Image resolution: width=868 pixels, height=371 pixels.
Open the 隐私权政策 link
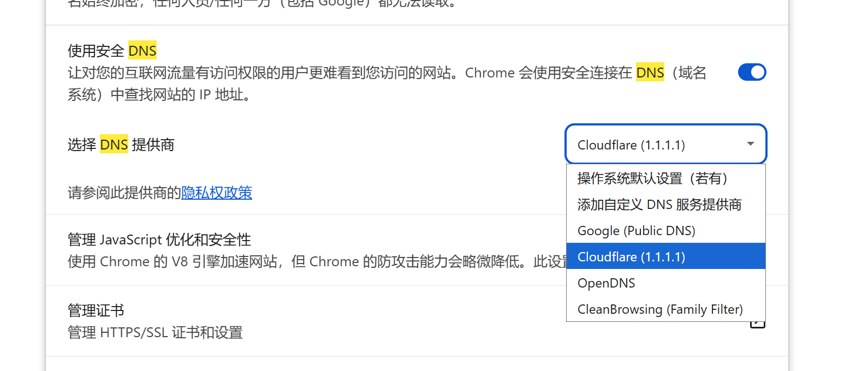click(x=217, y=193)
